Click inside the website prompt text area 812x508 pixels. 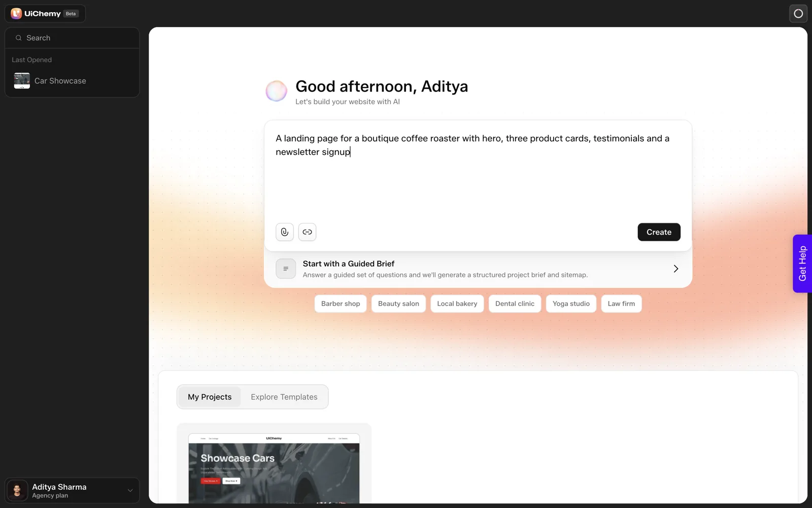pos(478,170)
